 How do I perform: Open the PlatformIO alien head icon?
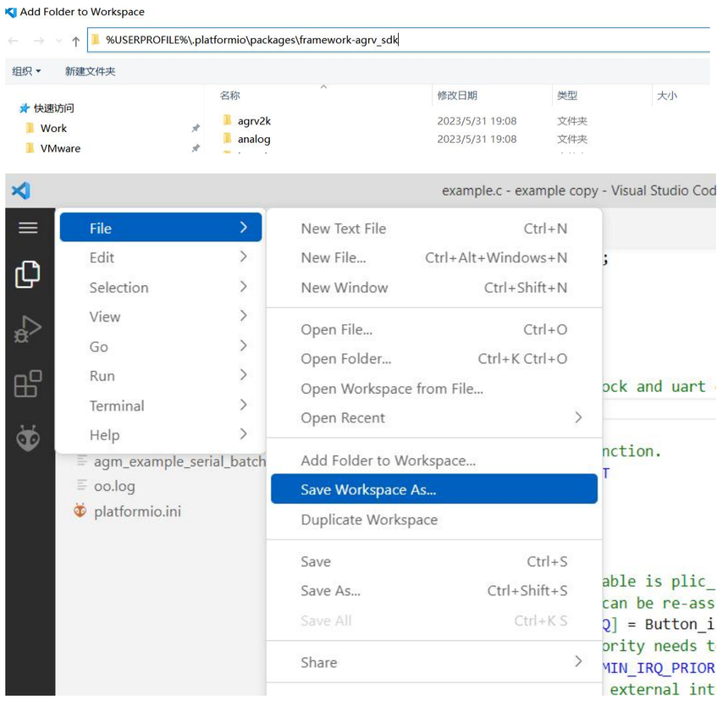click(x=28, y=438)
